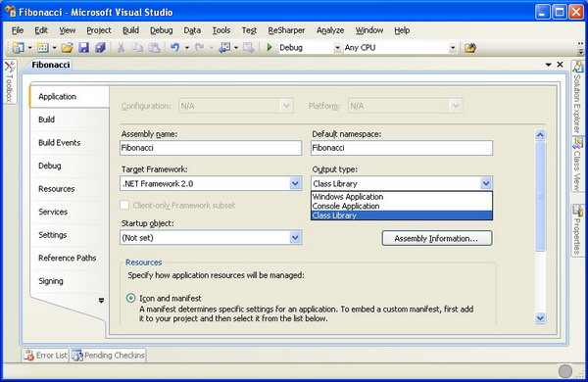Collapse the Output type dropdown arrow
This screenshot has width=588, height=382.
tap(486, 184)
